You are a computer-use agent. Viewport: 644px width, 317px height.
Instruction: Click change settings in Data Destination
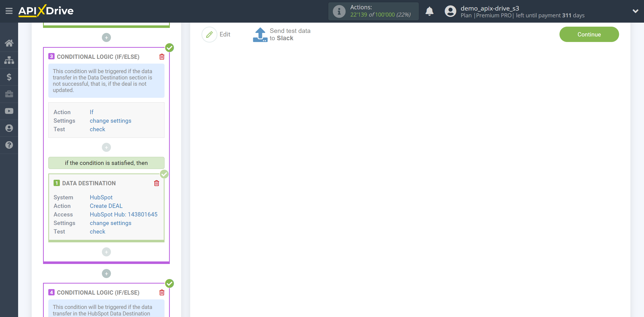(110, 223)
